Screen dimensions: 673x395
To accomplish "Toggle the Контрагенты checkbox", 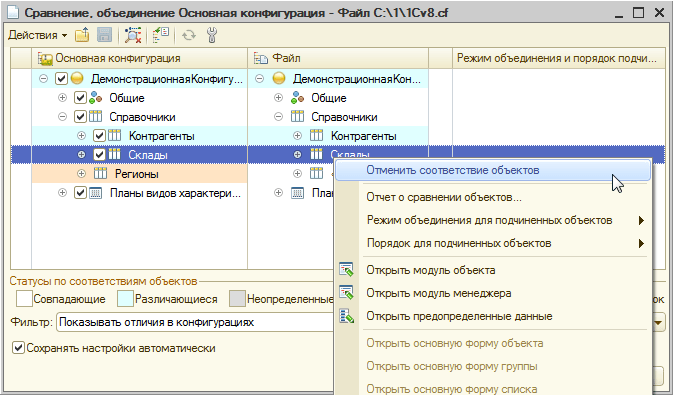I will click(x=99, y=136).
